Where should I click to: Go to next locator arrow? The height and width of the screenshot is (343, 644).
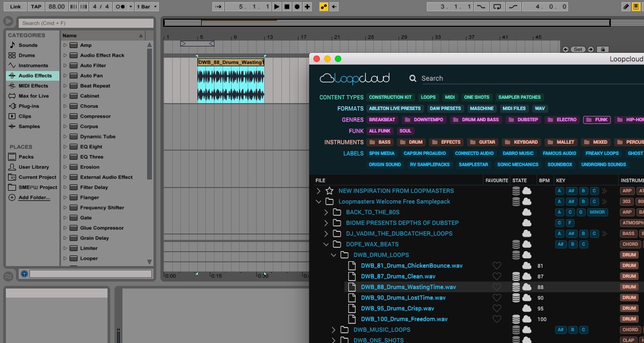click(x=591, y=49)
